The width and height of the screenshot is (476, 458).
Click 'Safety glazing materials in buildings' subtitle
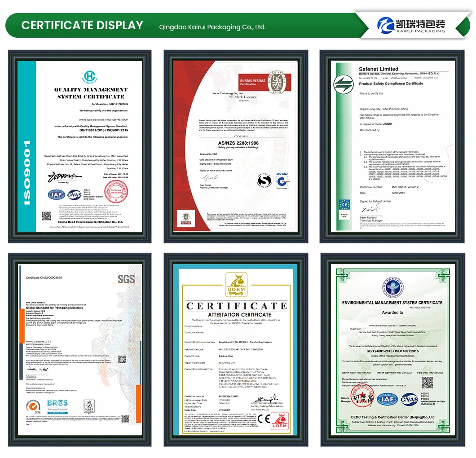238,147
